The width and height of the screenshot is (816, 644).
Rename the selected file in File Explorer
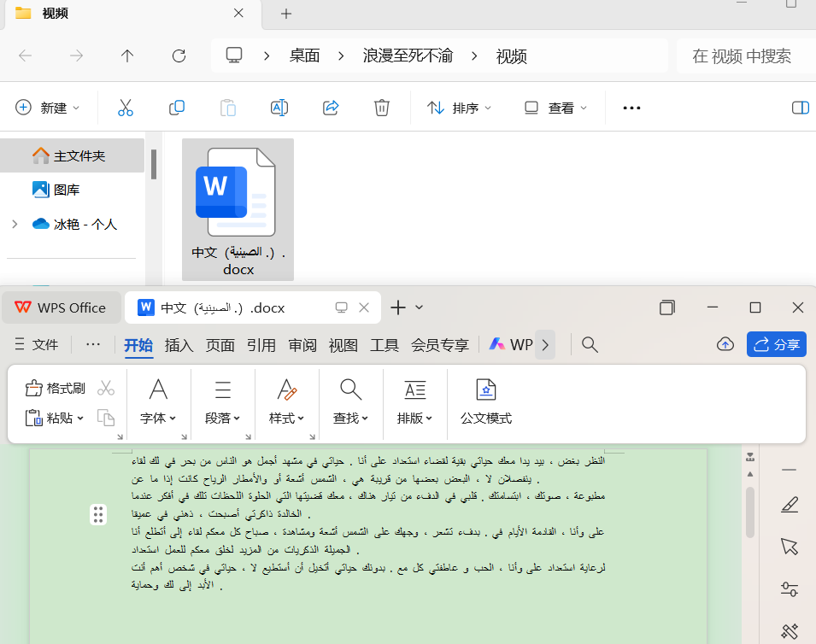pos(279,108)
